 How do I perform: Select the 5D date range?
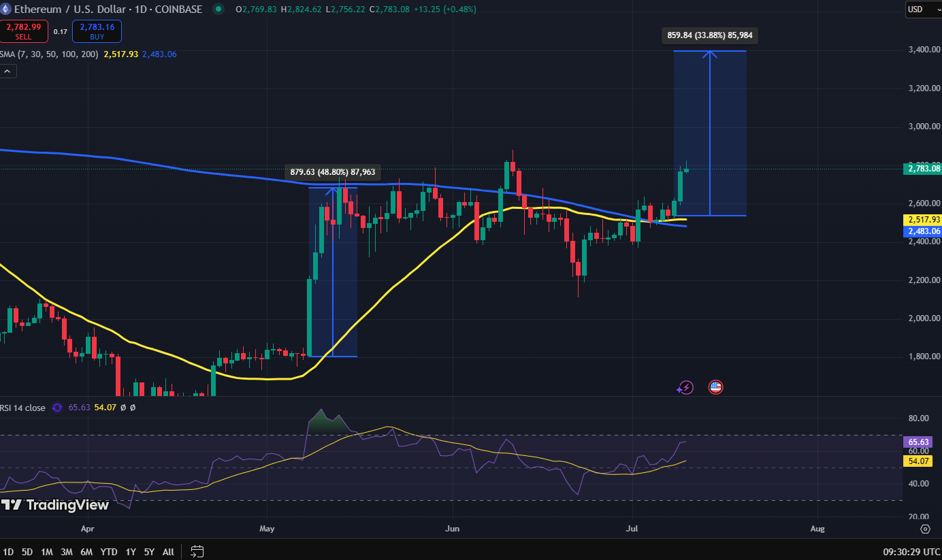(27, 552)
